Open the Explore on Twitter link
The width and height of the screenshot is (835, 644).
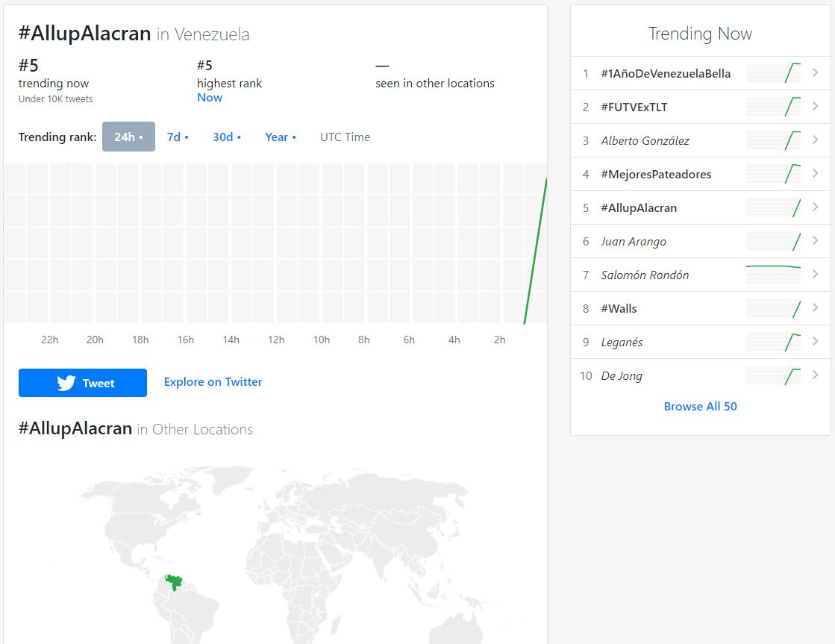(213, 382)
